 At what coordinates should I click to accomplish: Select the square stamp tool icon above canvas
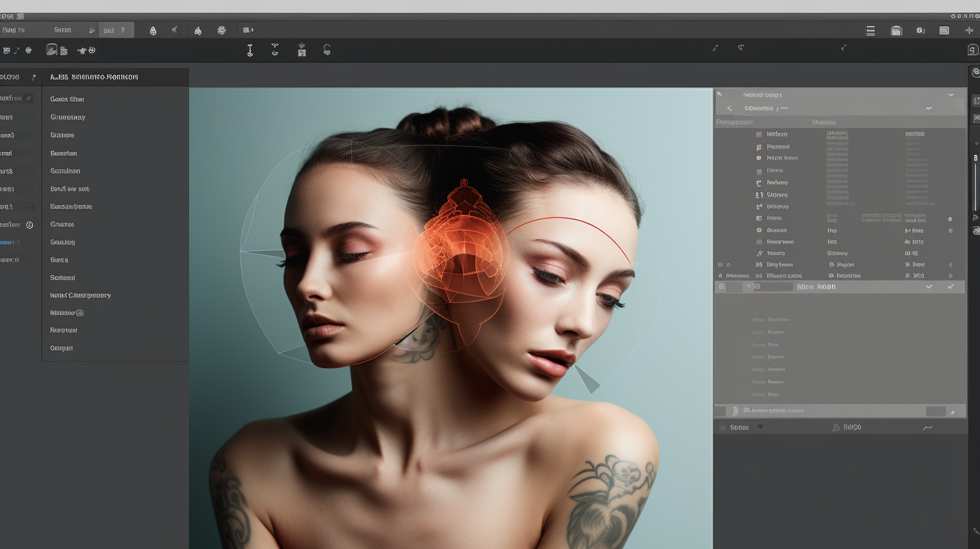pos(302,50)
